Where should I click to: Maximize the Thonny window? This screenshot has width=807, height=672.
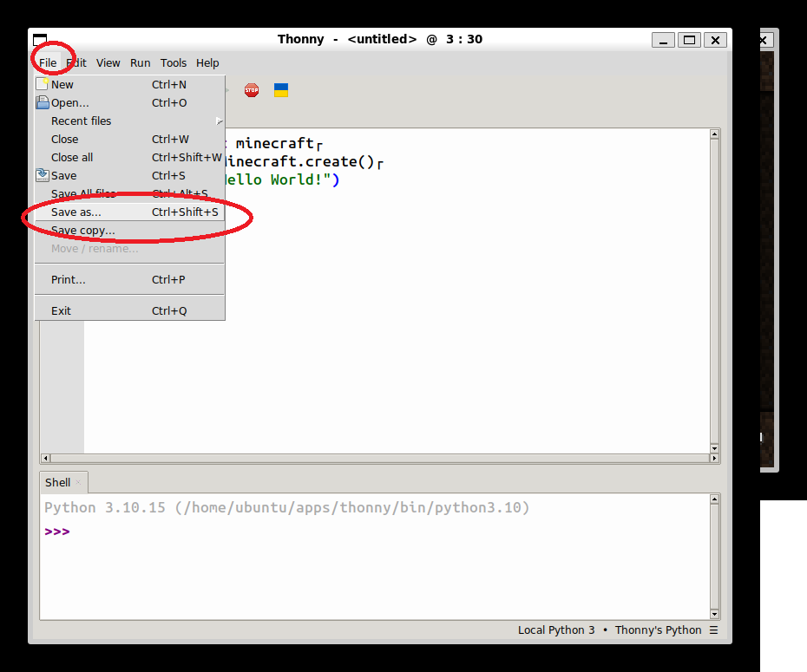[689, 40]
